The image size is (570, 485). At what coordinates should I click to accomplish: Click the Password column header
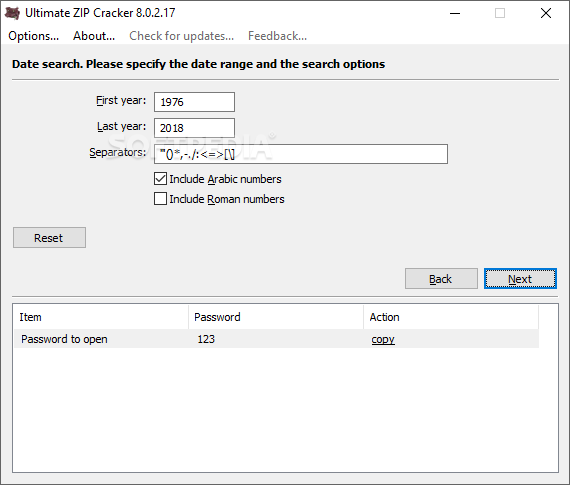(276, 317)
